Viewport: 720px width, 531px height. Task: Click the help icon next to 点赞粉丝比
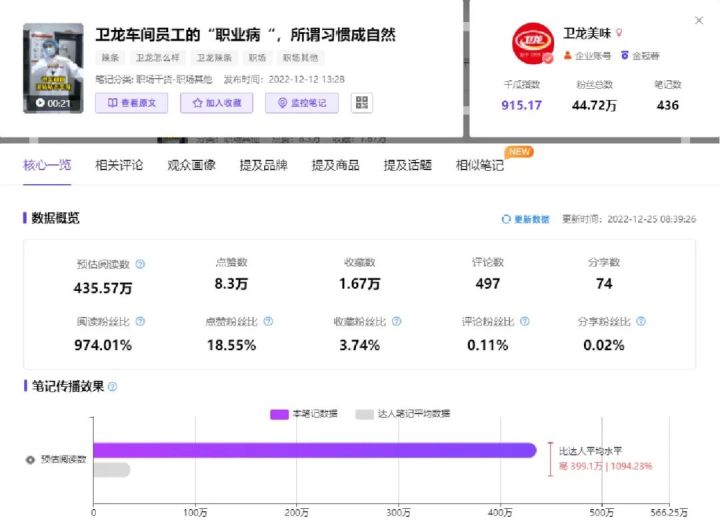[x=269, y=322]
